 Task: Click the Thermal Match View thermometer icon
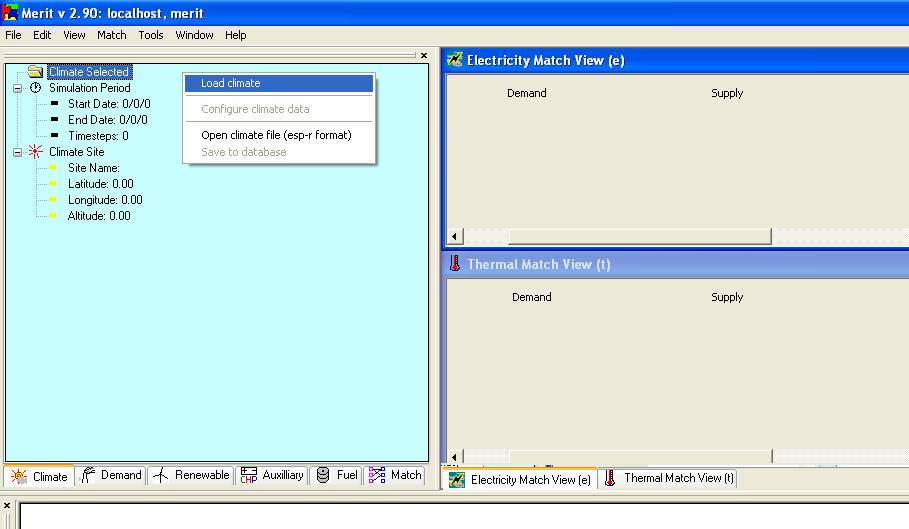point(455,264)
